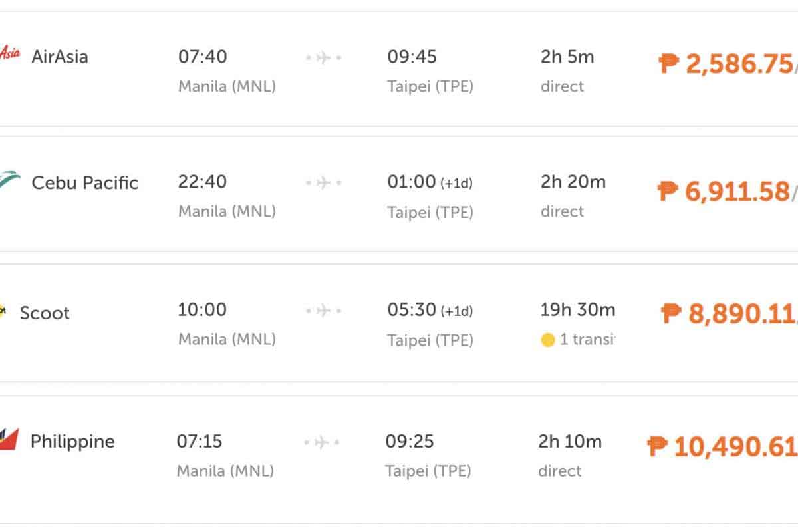Click the plane icon on Philippine flight
Viewport: 798px width, 532px height.
pyautogui.click(x=322, y=442)
